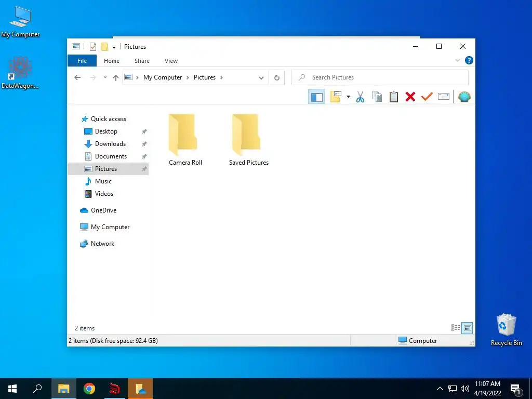Click Computer in the status bar

tap(418, 341)
